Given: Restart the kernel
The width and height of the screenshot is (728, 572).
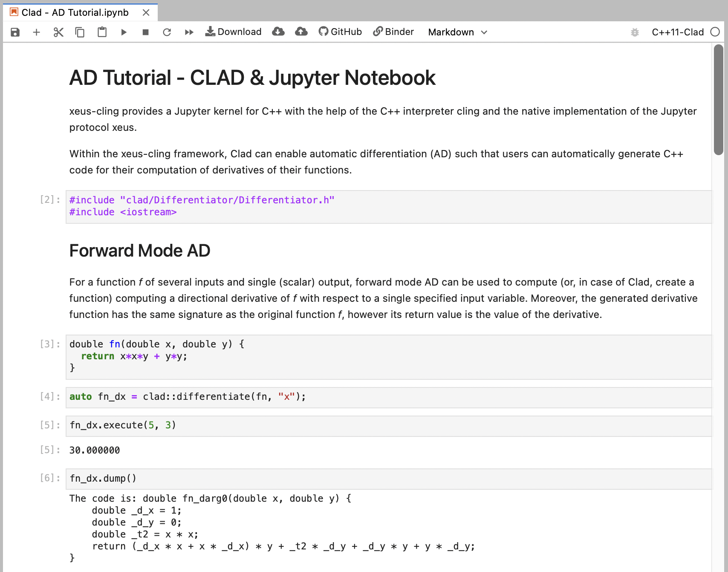Looking at the screenshot, I should point(167,32).
